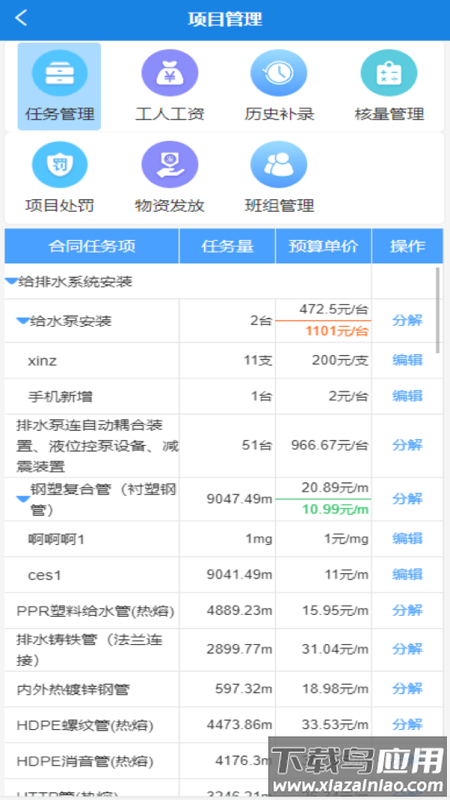Click the 操作 column header
The width and height of the screenshot is (450, 800).
(407, 246)
